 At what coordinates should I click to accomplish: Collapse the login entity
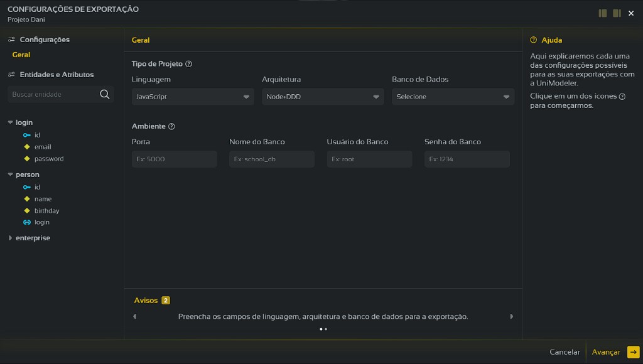pos(10,122)
